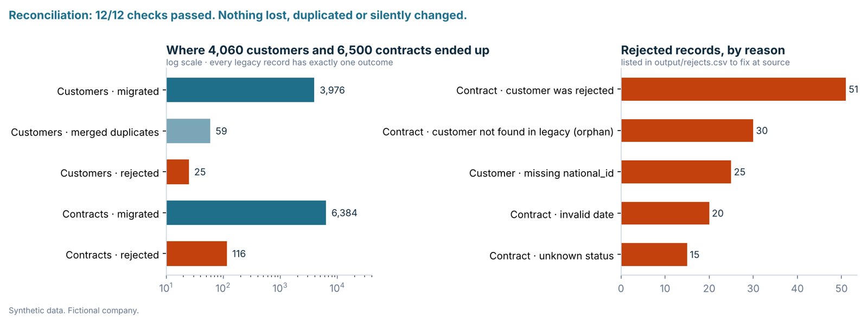
Task: Click the Customers rejected bar
Action: [178, 172]
